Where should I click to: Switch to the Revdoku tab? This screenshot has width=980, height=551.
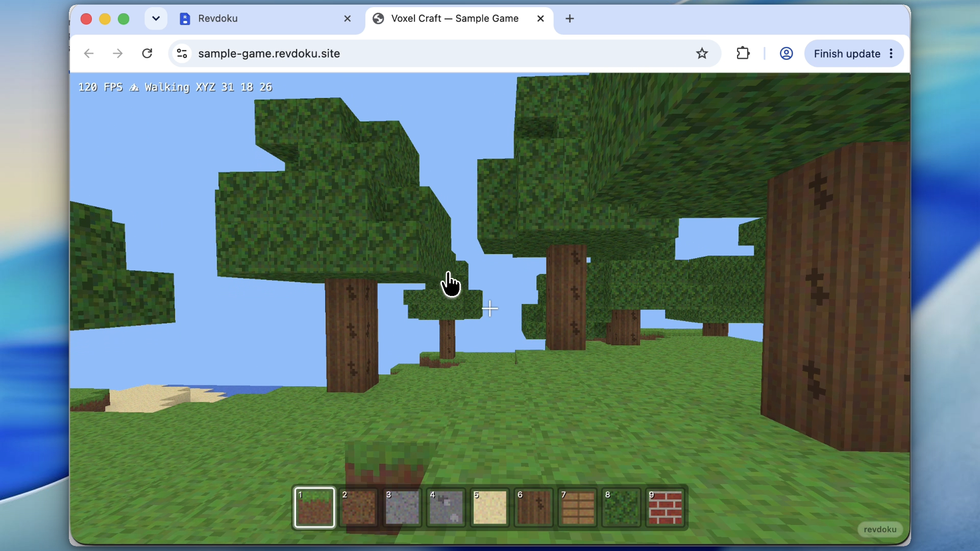coord(265,19)
